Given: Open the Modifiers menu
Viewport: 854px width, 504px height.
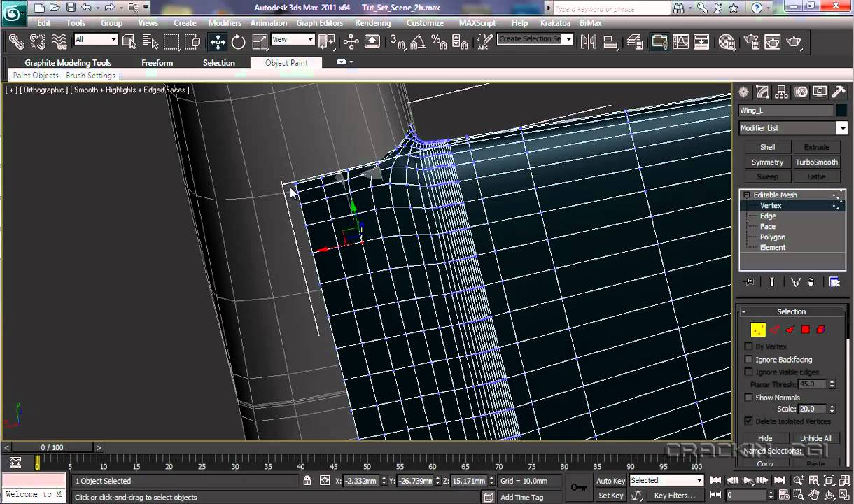Looking at the screenshot, I should tap(225, 22).
